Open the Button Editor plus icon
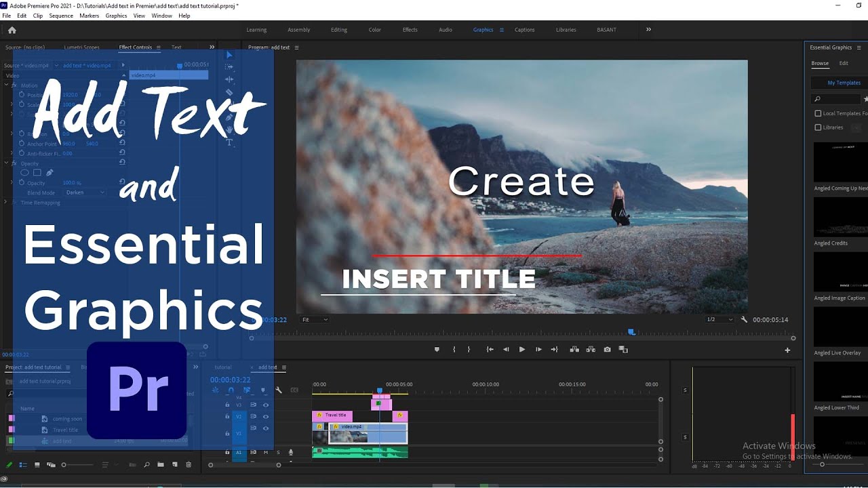This screenshot has width=868, height=488. pos(787,350)
